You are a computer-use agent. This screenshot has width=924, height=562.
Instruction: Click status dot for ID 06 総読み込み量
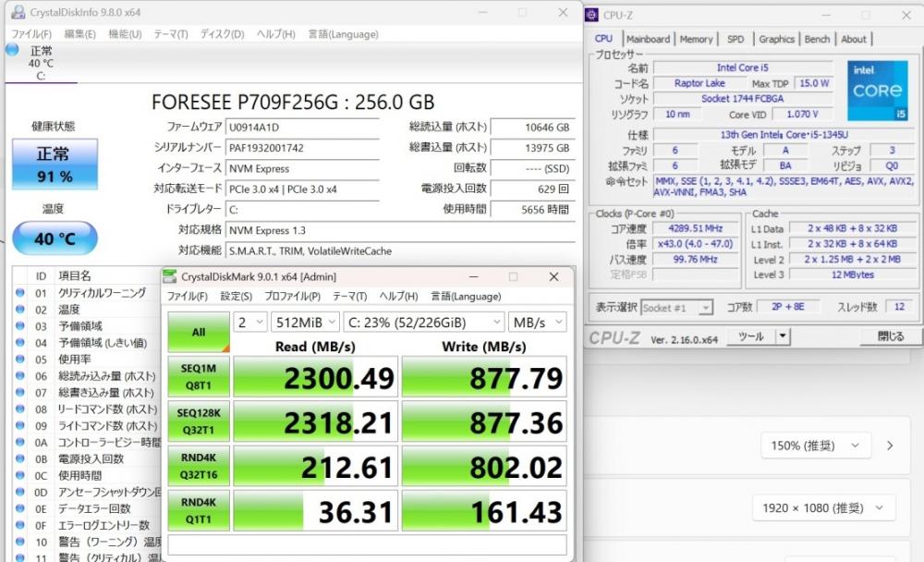[20, 375]
